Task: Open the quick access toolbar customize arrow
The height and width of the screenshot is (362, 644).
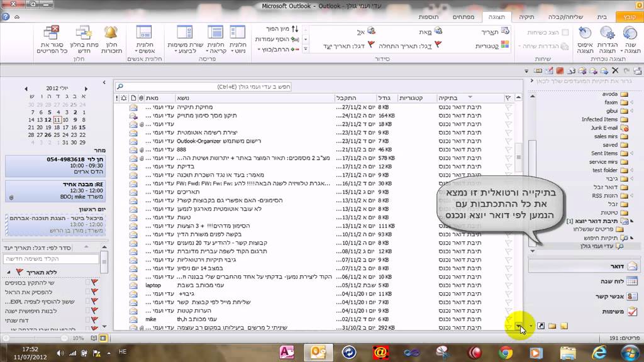Action: pyautogui.click(x=526, y=71)
